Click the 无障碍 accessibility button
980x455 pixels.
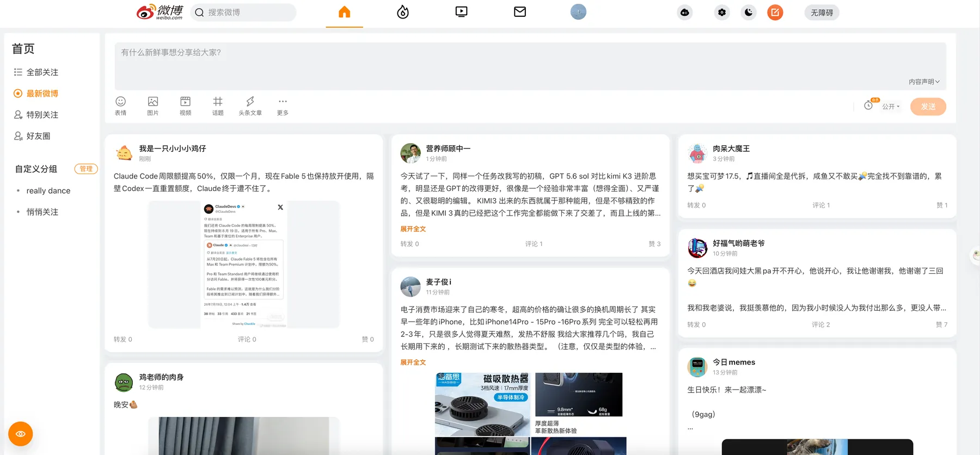tap(822, 13)
